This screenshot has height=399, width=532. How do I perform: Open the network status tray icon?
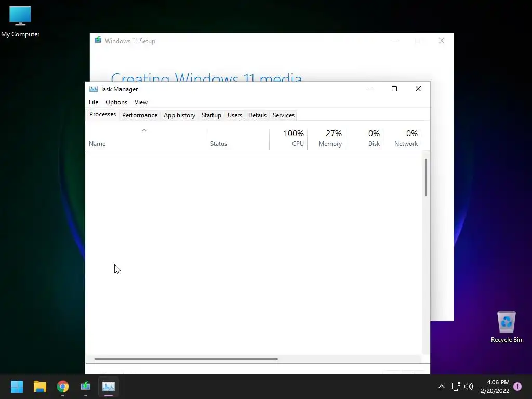coord(456,387)
